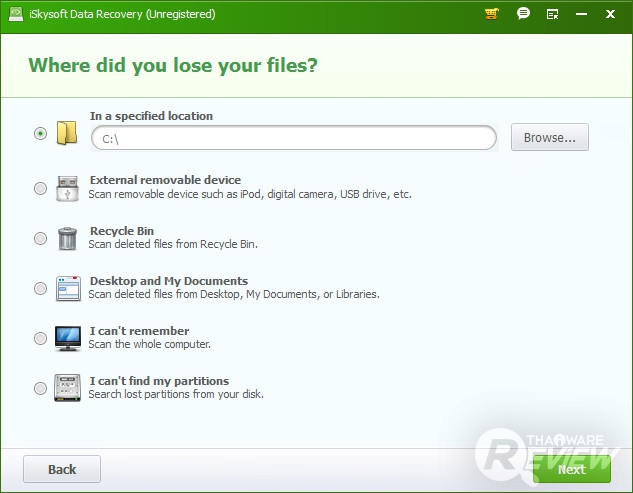Pick the Desktop and My Documents radio button
This screenshot has width=633, height=493.
click(40, 288)
